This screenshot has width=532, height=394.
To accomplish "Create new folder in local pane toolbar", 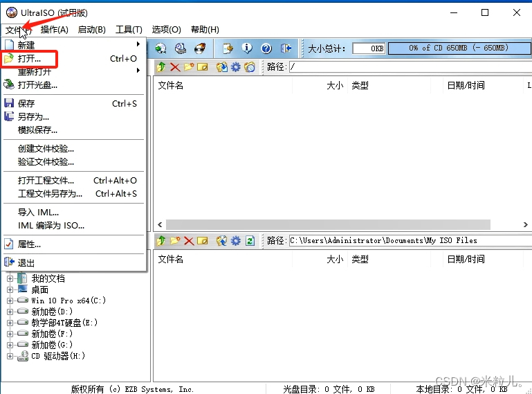I will point(175,241).
